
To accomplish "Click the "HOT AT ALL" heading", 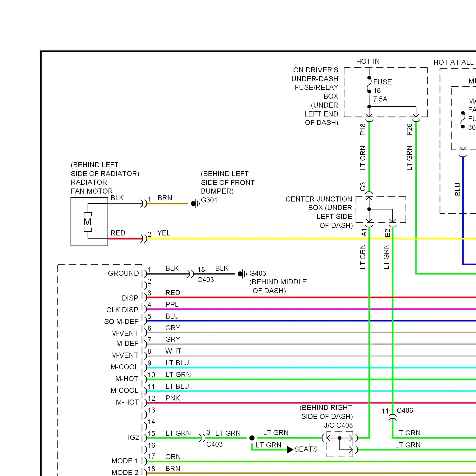I will (x=453, y=62).
